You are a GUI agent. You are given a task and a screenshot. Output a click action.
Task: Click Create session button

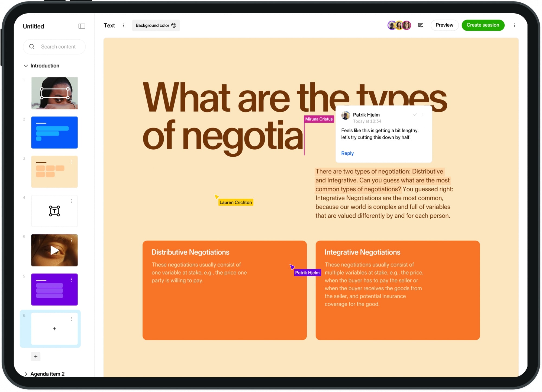pyautogui.click(x=483, y=25)
